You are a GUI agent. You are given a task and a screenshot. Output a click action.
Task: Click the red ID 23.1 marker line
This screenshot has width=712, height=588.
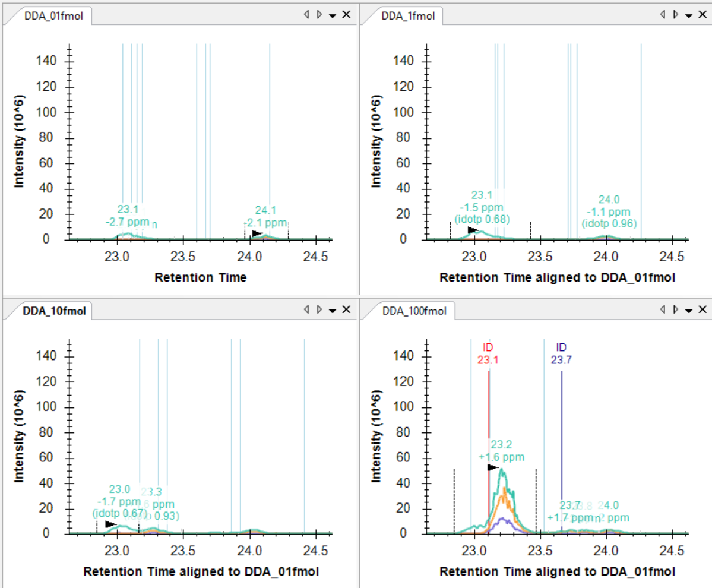pyautogui.click(x=489, y=416)
